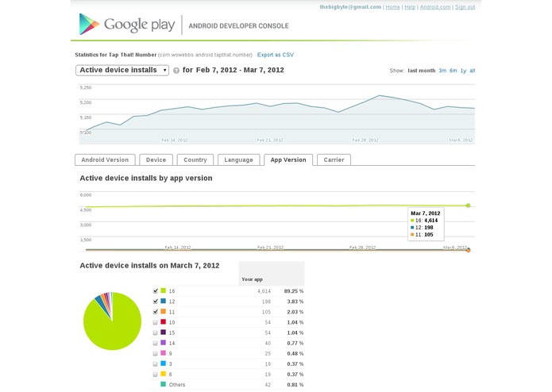Switch to the Android Version tab

click(105, 159)
